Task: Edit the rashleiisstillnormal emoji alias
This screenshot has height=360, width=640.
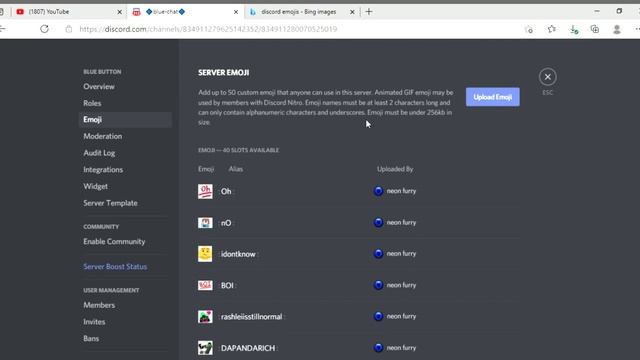Action: 252,317
